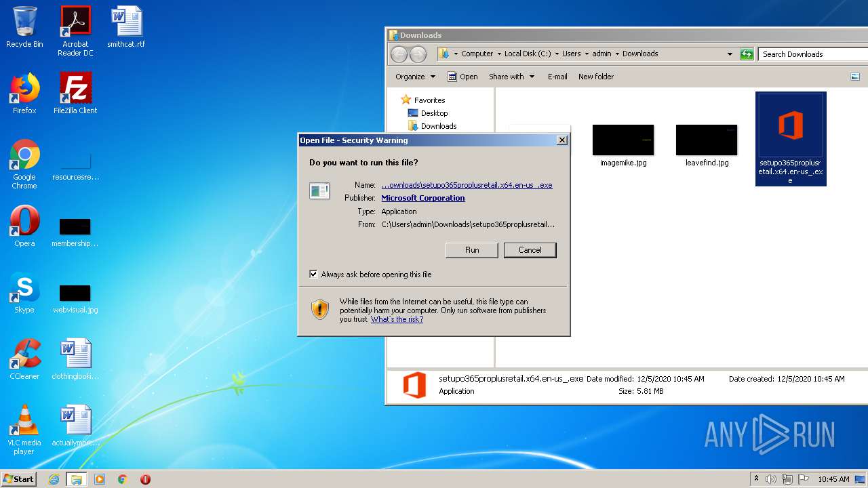Click the Explorer Back navigation button

399,54
